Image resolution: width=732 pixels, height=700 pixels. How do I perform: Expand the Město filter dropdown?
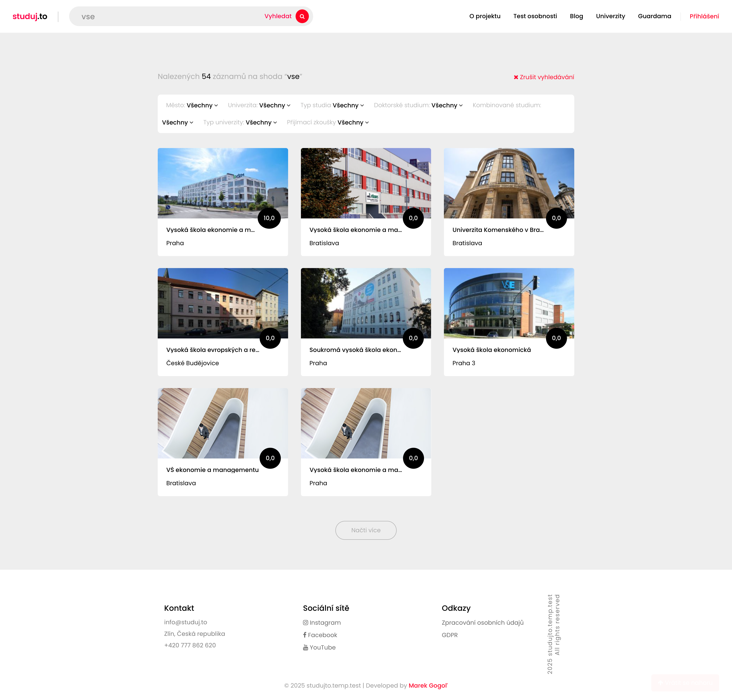[x=202, y=106]
